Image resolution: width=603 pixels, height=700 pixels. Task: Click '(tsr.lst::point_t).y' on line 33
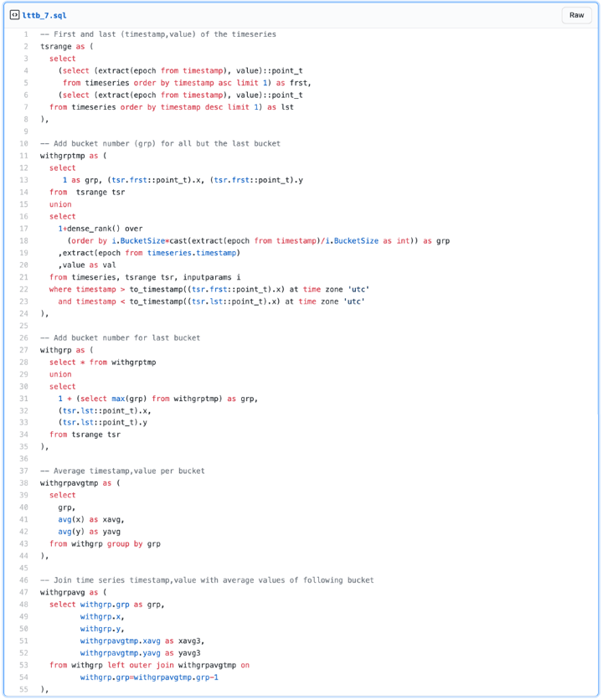click(x=103, y=422)
